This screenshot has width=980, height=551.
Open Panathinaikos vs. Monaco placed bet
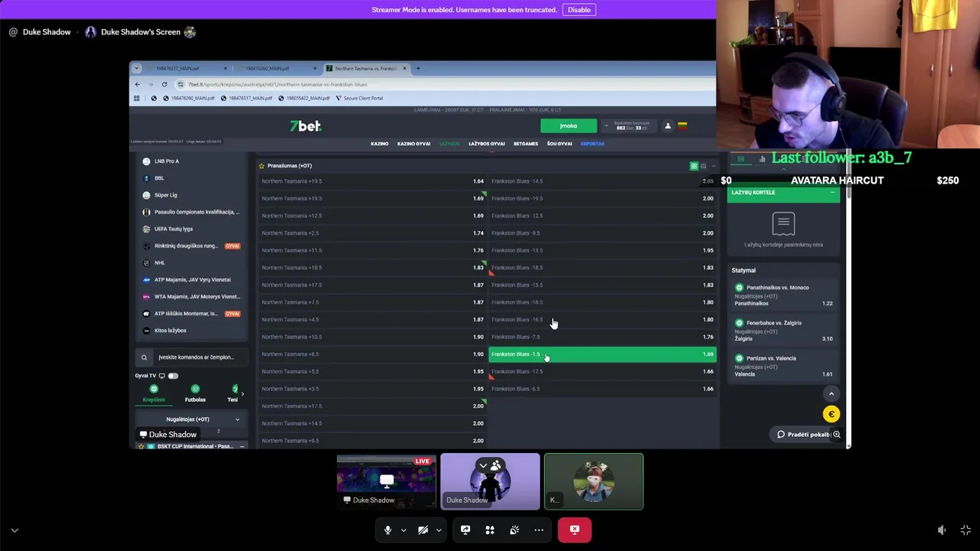click(x=783, y=295)
